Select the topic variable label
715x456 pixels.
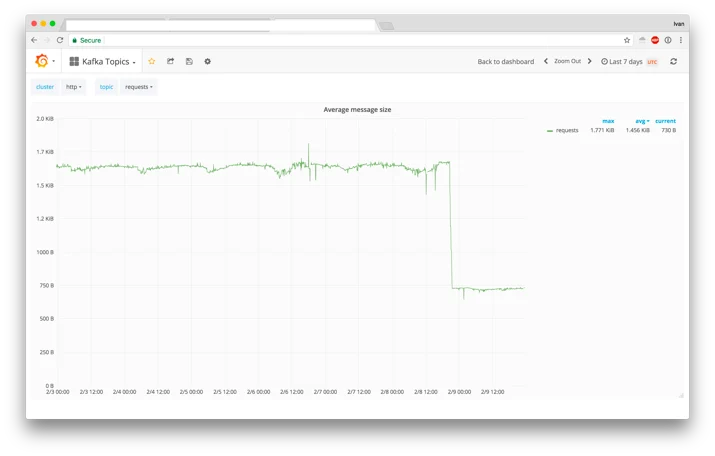pos(106,87)
